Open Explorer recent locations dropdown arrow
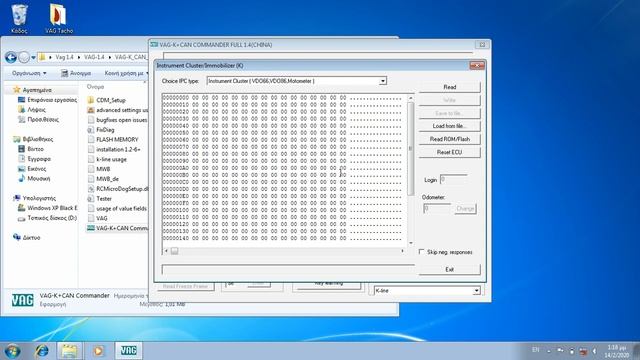 tap(33, 58)
